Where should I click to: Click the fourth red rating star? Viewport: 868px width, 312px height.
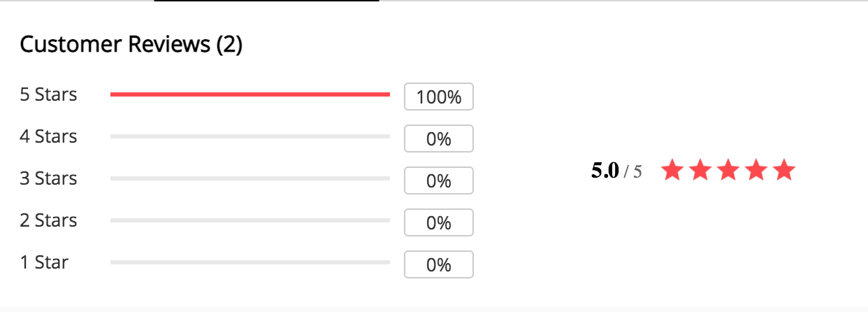756,170
